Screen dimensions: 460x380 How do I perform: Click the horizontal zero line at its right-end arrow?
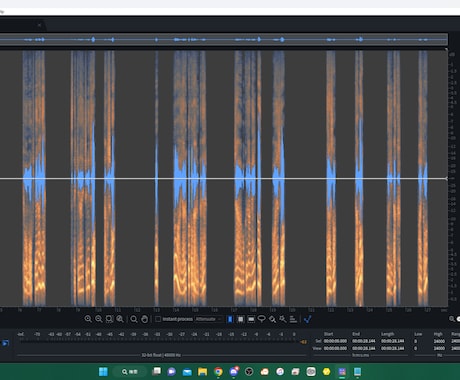446,179
